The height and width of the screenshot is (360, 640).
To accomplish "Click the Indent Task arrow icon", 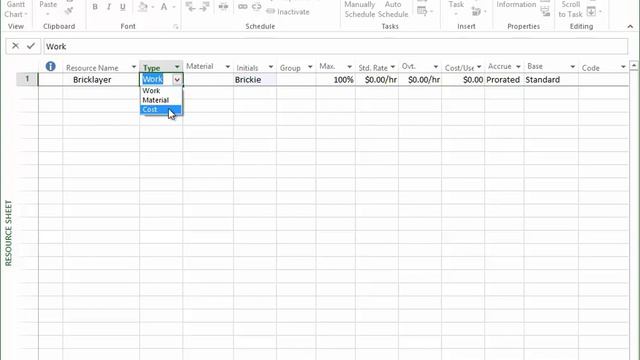I will pyautogui.click(x=205, y=6).
